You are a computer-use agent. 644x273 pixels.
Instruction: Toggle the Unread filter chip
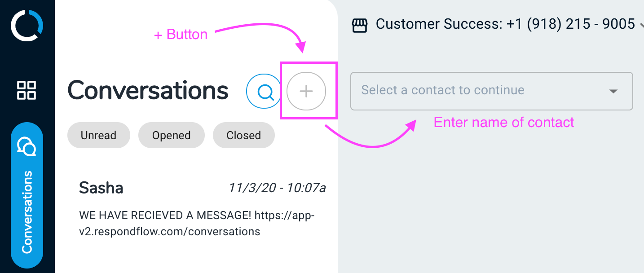point(98,135)
